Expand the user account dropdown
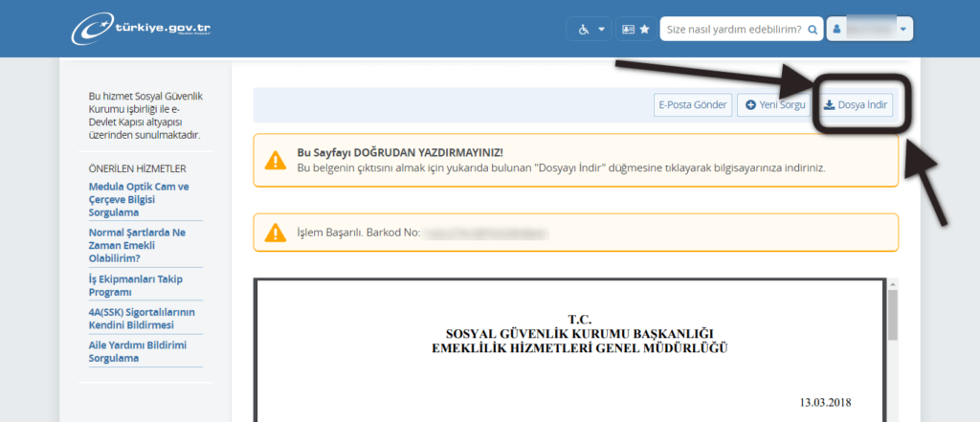The width and height of the screenshot is (980, 422). pos(870,29)
